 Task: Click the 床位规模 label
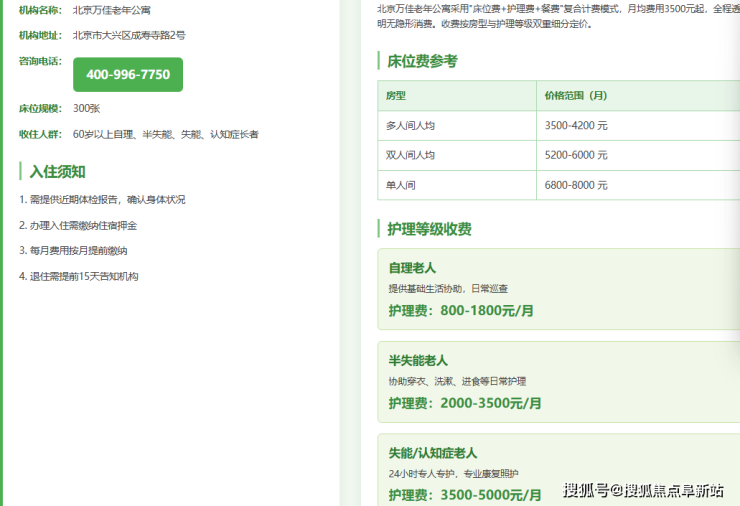tap(40, 109)
